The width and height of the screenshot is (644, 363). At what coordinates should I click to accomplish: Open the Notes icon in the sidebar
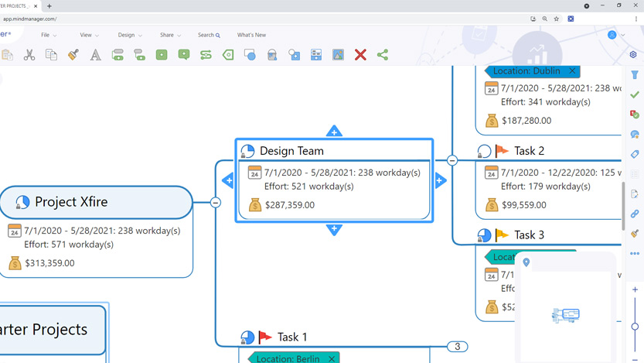pos(635,193)
